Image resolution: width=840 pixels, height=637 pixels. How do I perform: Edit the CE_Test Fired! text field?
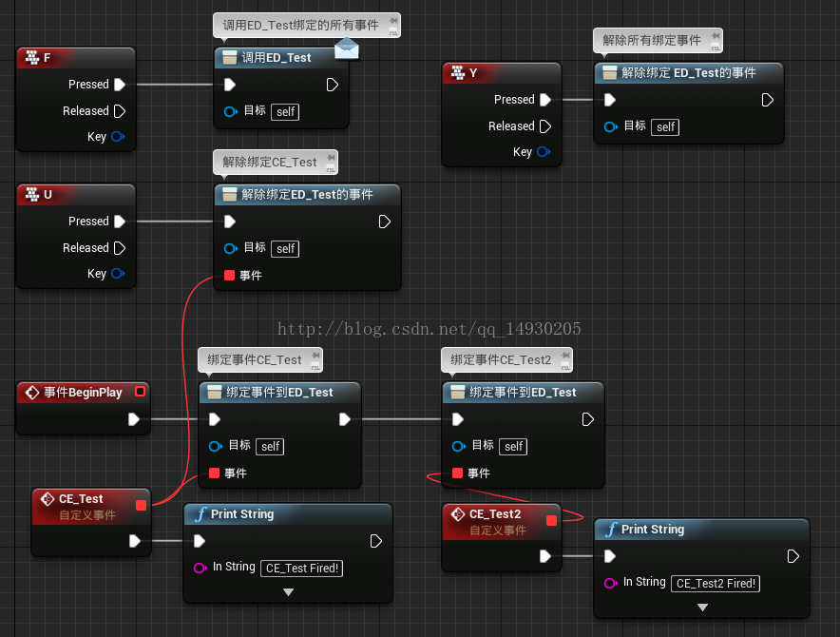coord(301,568)
